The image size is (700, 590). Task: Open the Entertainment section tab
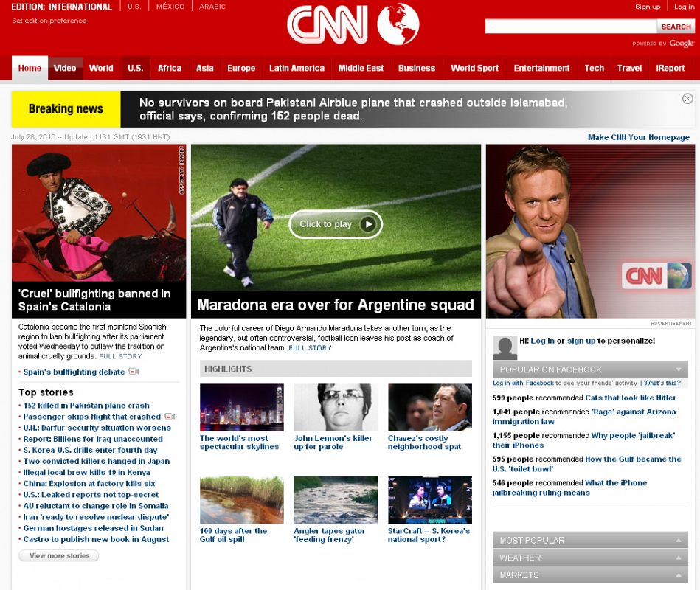pyautogui.click(x=541, y=68)
